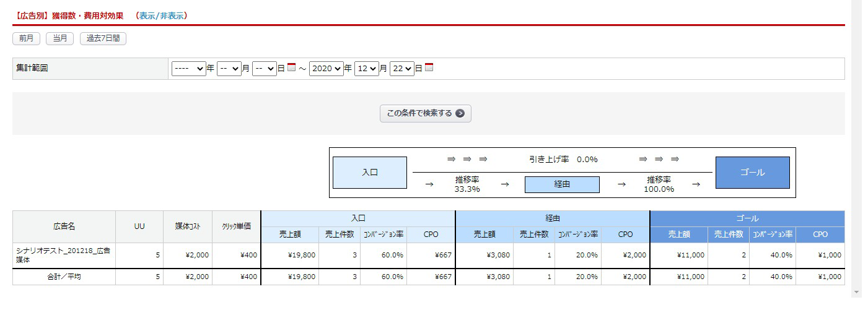
Task: Click the scrollbar down arrow at bottom right
Action: tap(857, 291)
